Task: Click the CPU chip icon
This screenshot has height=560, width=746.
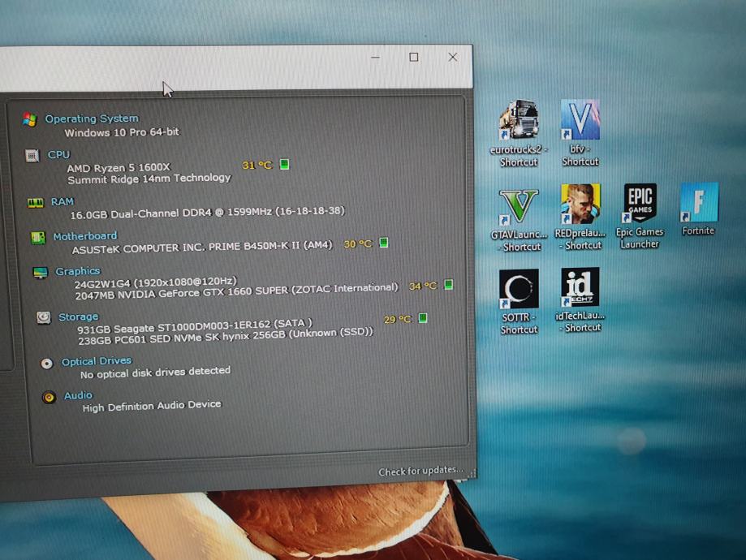Action: tap(32, 156)
